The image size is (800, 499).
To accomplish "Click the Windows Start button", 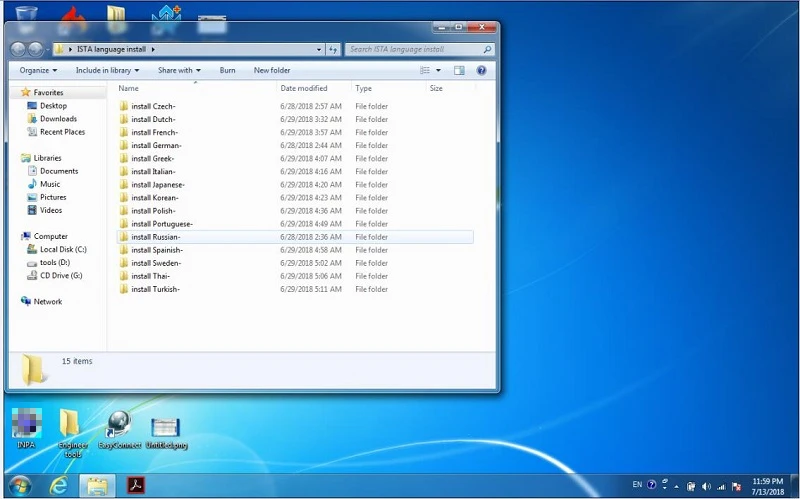I will (x=19, y=485).
